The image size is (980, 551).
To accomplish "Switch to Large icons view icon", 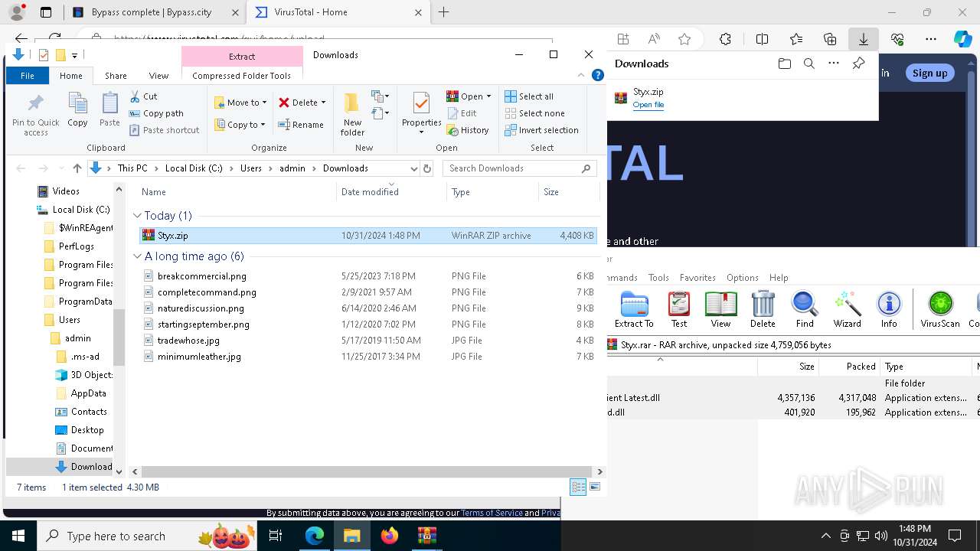I will (595, 487).
